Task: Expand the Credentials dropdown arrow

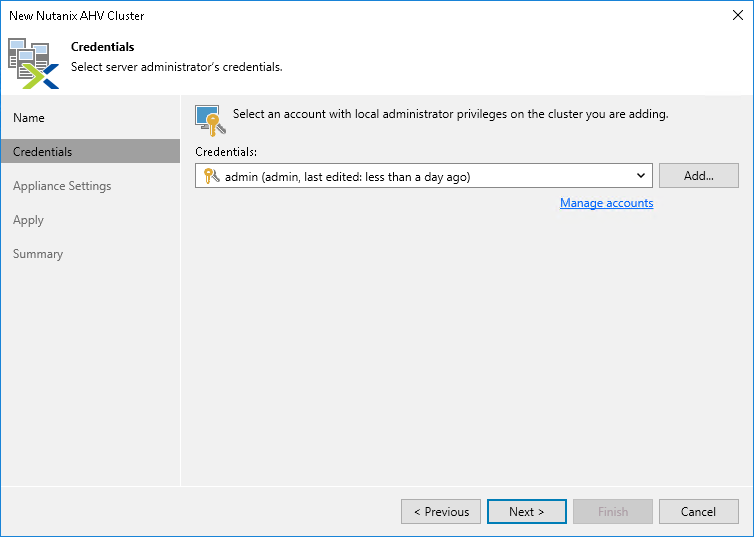Action: [641, 175]
